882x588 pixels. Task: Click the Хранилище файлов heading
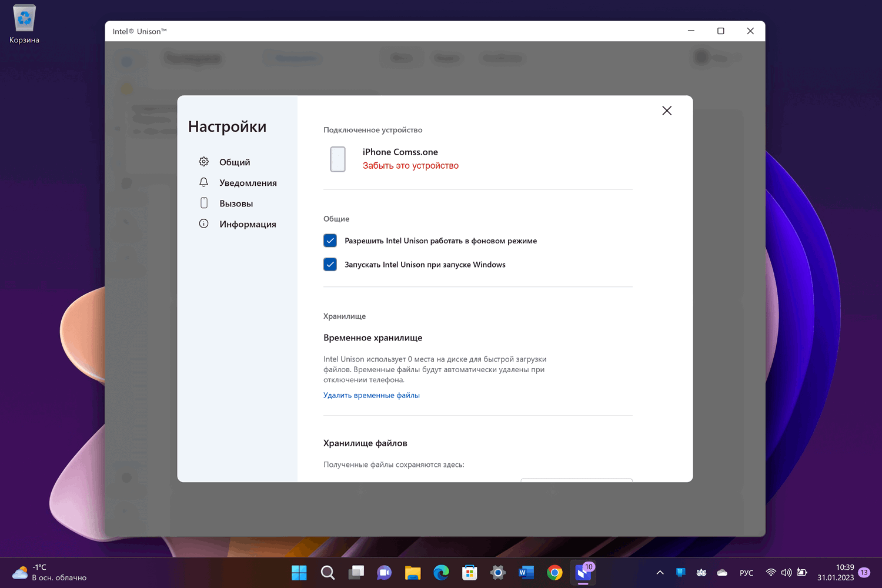365,443
